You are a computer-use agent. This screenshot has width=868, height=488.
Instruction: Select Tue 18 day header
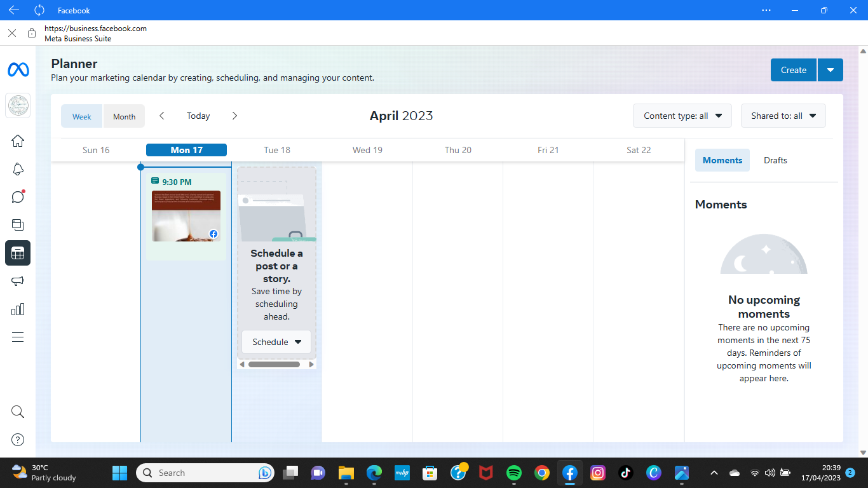point(277,150)
